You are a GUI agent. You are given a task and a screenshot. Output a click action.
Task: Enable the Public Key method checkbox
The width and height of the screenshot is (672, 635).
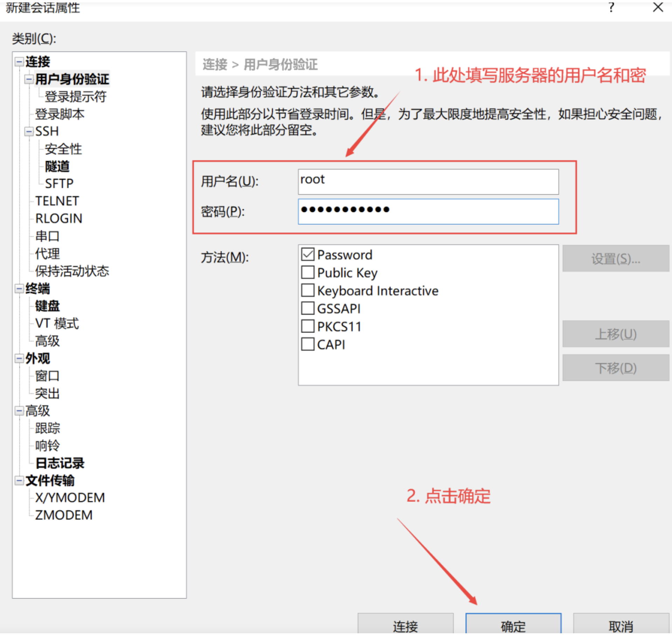(x=307, y=272)
